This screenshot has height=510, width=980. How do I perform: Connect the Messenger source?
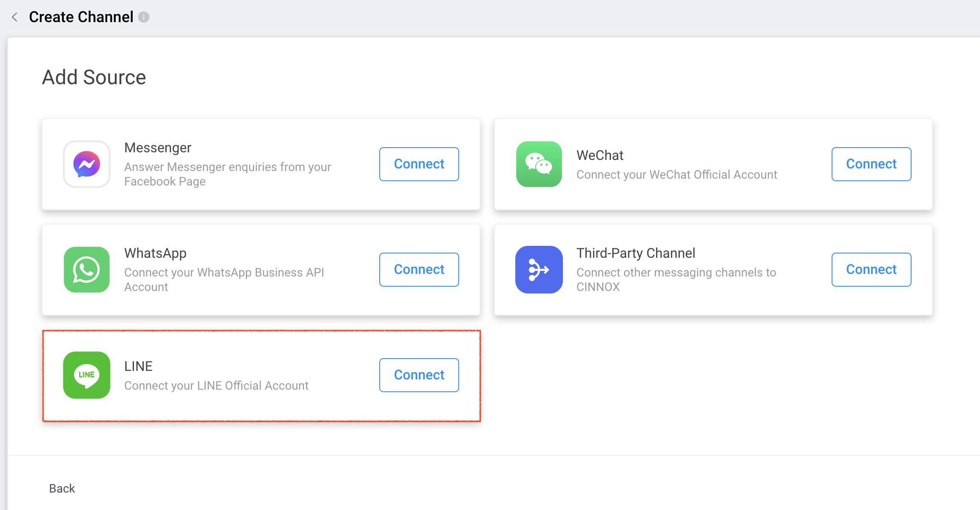tap(419, 164)
